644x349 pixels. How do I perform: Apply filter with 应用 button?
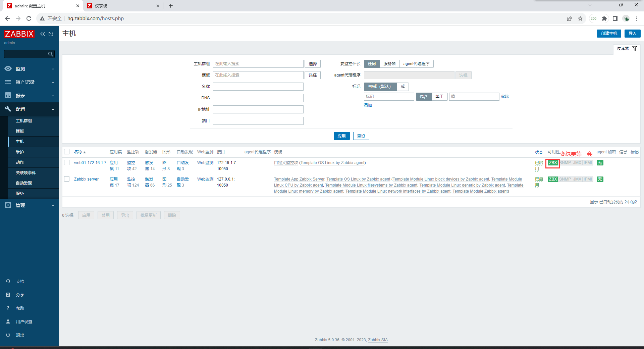coord(341,136)
